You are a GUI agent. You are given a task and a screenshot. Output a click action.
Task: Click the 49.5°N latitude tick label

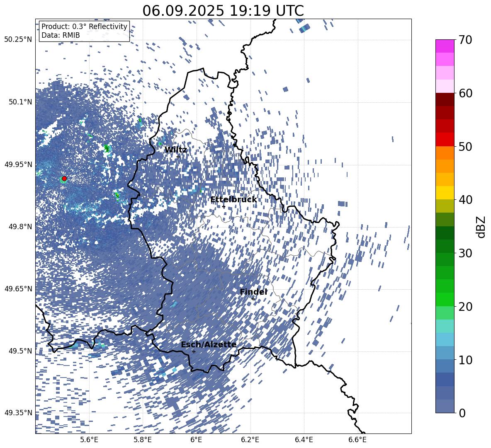20,351
